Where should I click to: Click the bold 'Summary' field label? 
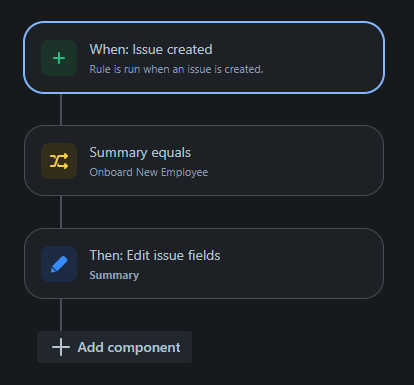tap(114, 275)
